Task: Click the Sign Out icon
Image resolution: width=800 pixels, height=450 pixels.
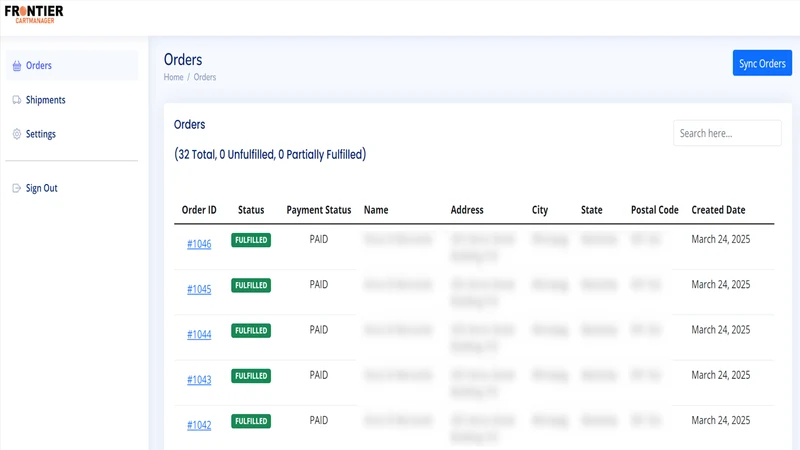Action: point(17,188)
